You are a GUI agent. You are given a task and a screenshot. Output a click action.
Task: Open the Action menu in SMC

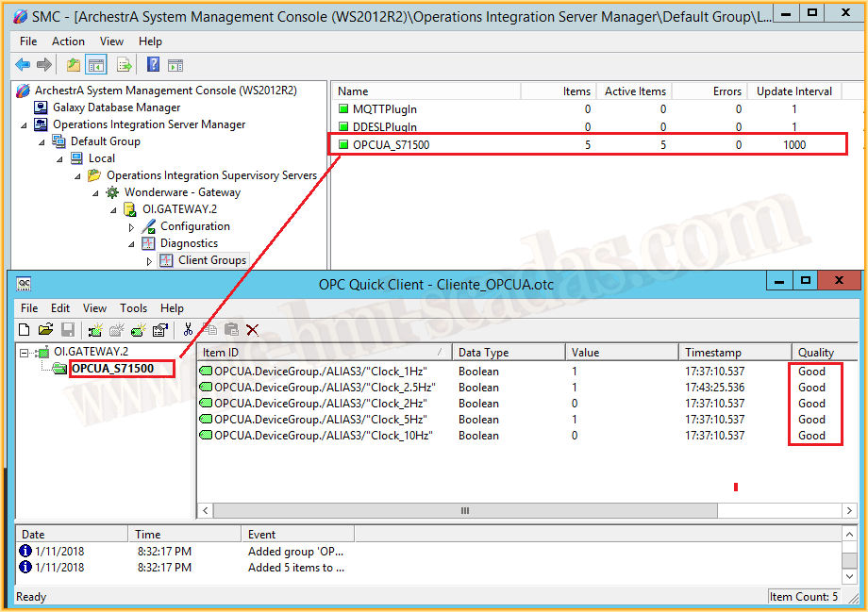coord(68,41)
